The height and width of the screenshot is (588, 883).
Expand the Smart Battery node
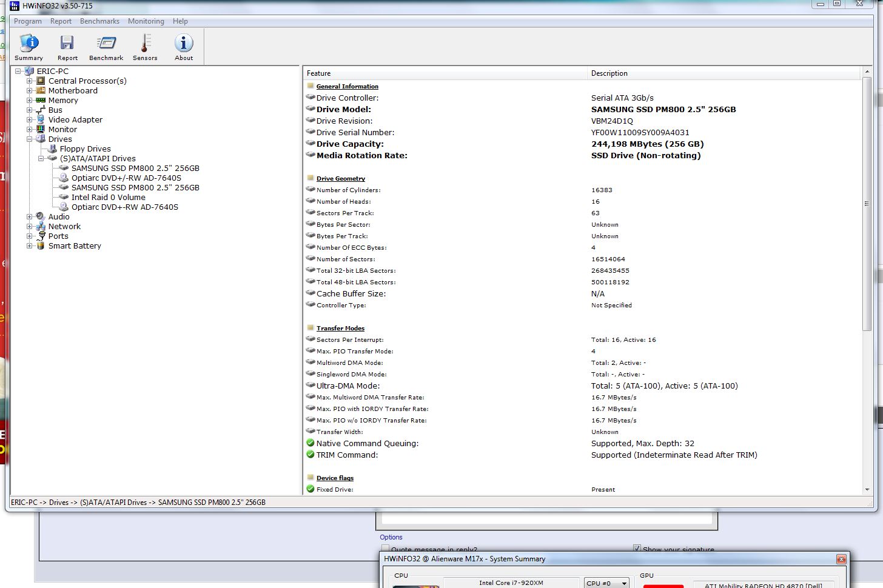29,246
